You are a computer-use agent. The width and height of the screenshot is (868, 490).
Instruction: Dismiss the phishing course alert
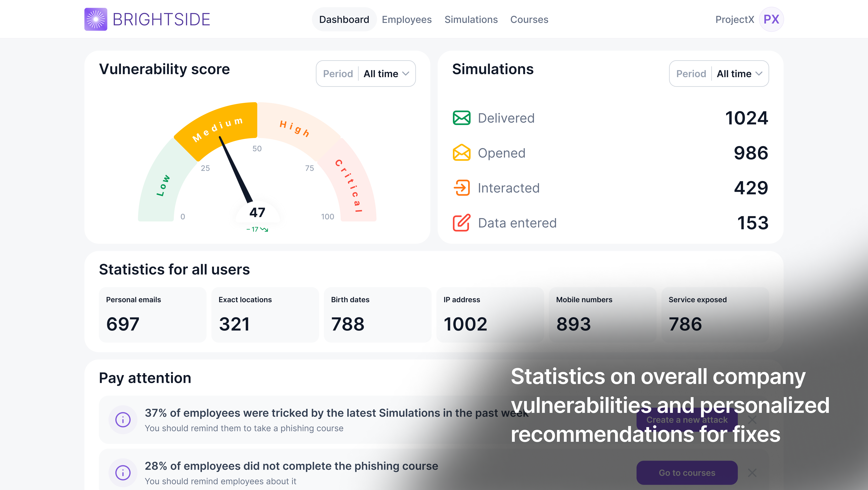click(752, 473)
